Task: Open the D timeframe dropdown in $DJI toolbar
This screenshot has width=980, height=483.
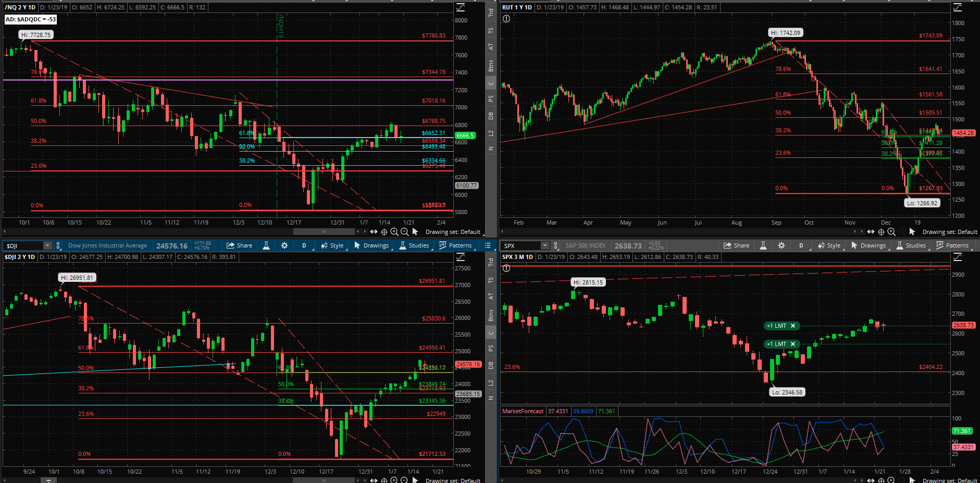Action: pos(304,245)
